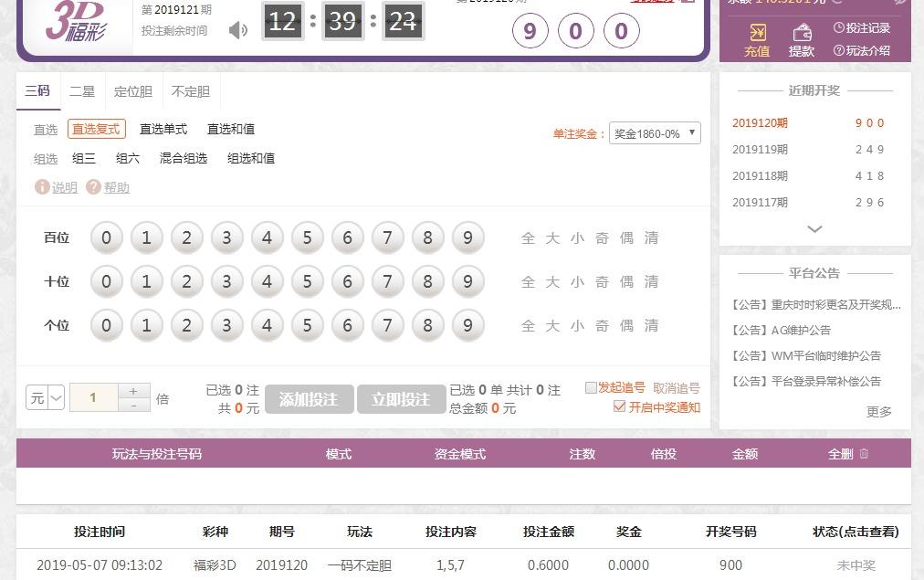
Task: Click the 充值 recharge icon
Action: [757, 35]
